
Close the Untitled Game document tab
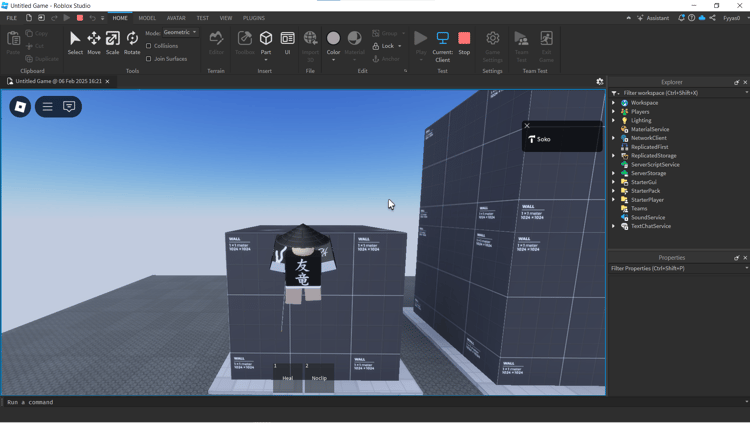coord(108,81)
